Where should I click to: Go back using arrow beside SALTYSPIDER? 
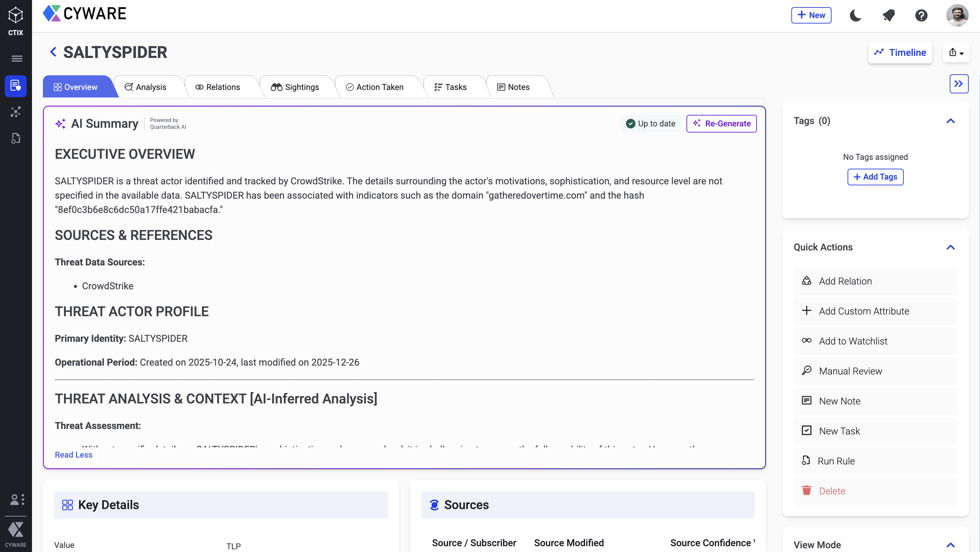tap(53, 52)
